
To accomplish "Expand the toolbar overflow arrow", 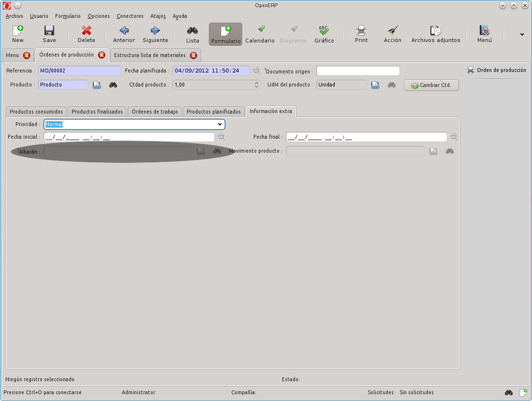I will point(522,34).
